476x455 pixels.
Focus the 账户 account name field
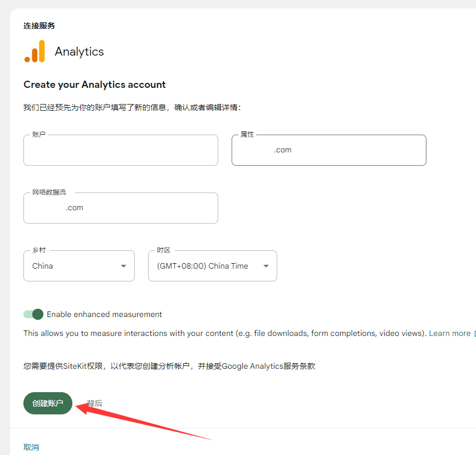121,150
